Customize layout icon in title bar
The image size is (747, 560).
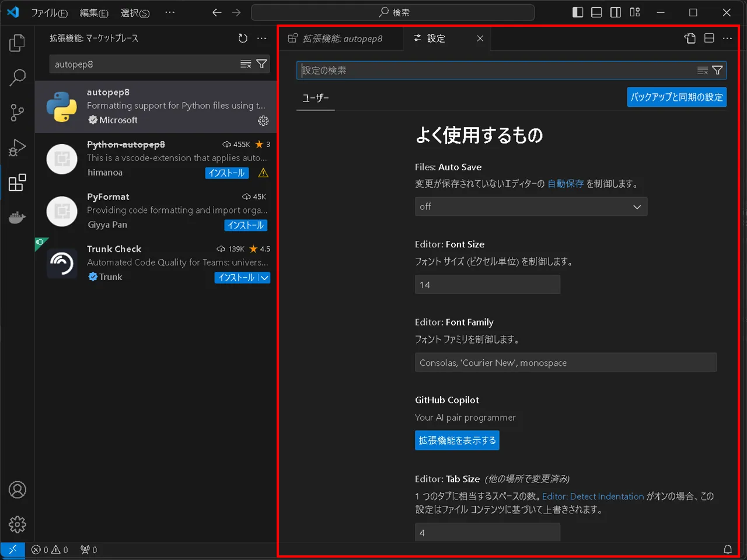pos(635,12)
